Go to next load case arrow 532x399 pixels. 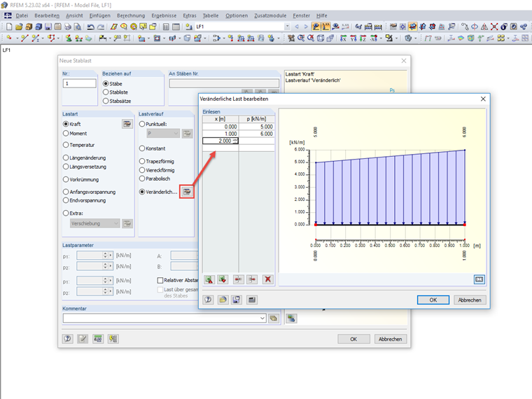click(306, 27)
